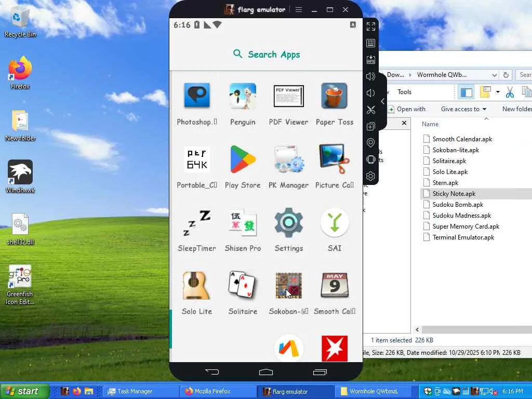Screen dimensions: 532x399
Task: Open the Photoshop app in emulator
Action: [197, 96]
